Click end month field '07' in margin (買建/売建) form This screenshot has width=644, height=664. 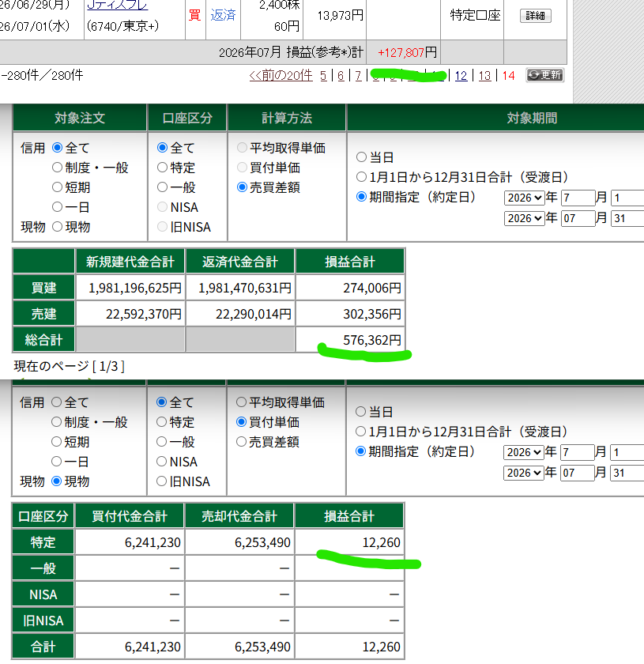click(578, 218)
